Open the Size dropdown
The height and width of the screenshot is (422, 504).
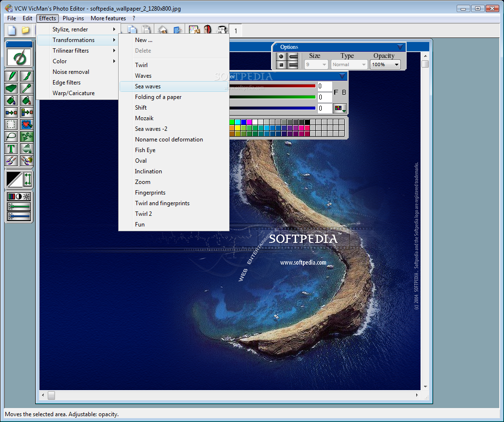pos(316,65)
